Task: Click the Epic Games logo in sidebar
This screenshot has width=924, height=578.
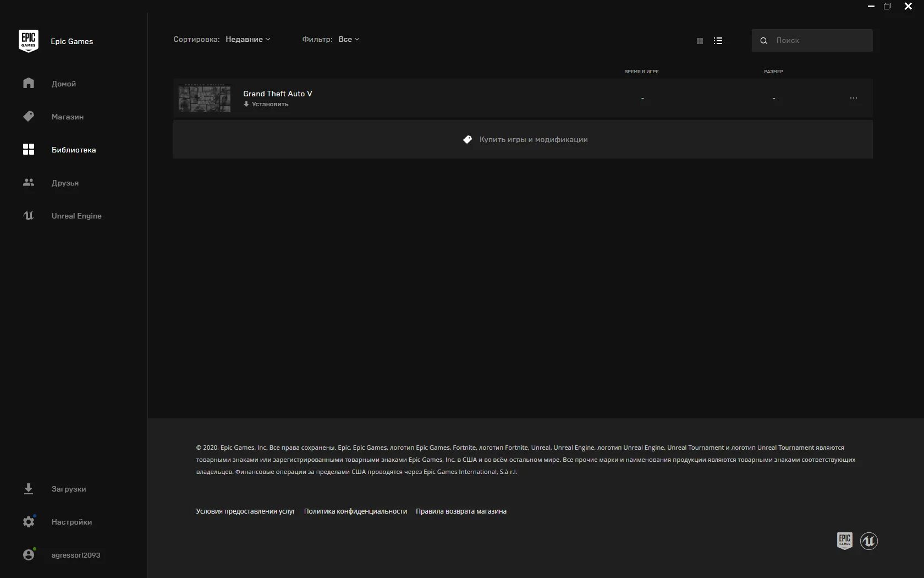Action: pyautogui.click(x=29, y=41)
